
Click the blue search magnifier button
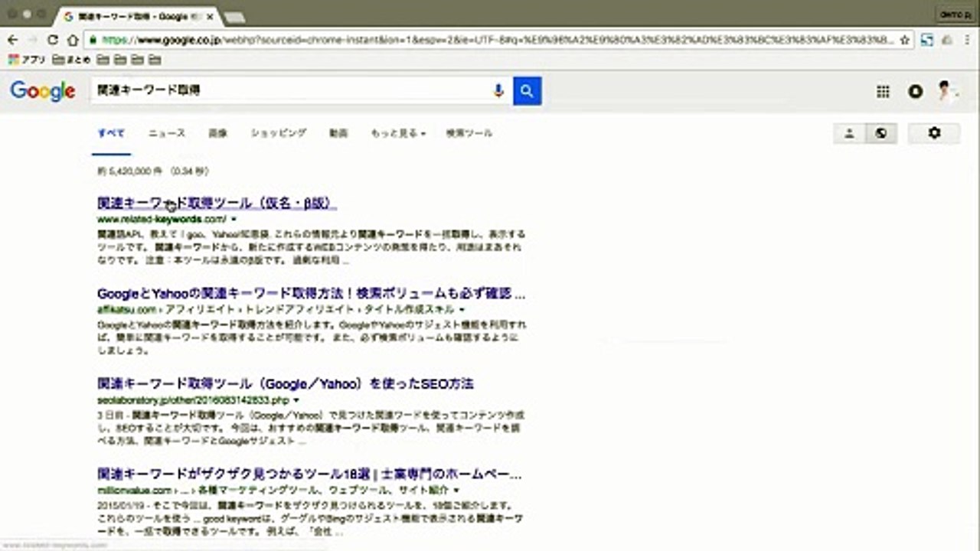coord(527,90)
